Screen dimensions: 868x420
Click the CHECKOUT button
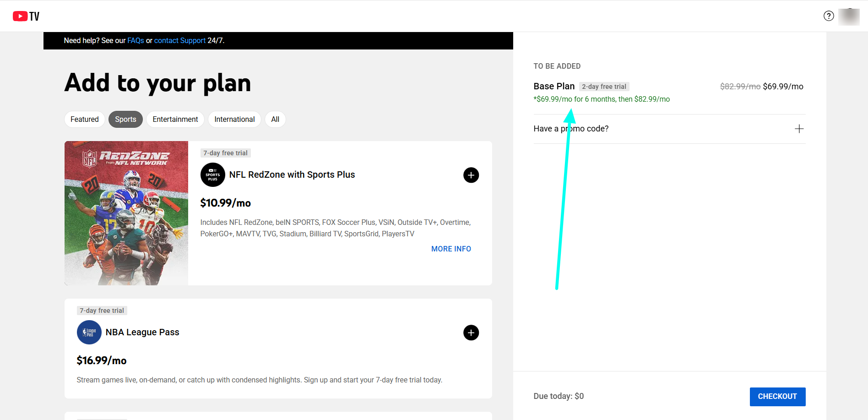click(777, 397)
